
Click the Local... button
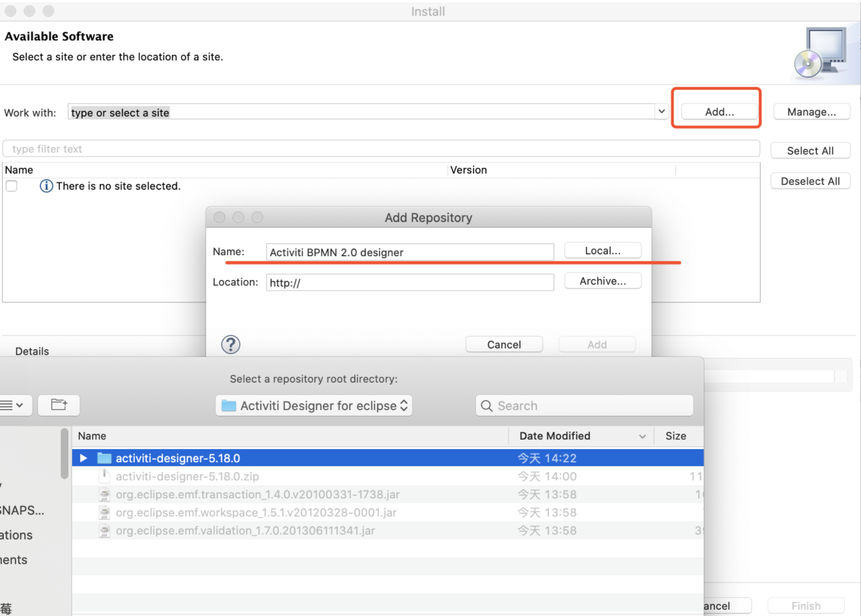pos(602,251)
